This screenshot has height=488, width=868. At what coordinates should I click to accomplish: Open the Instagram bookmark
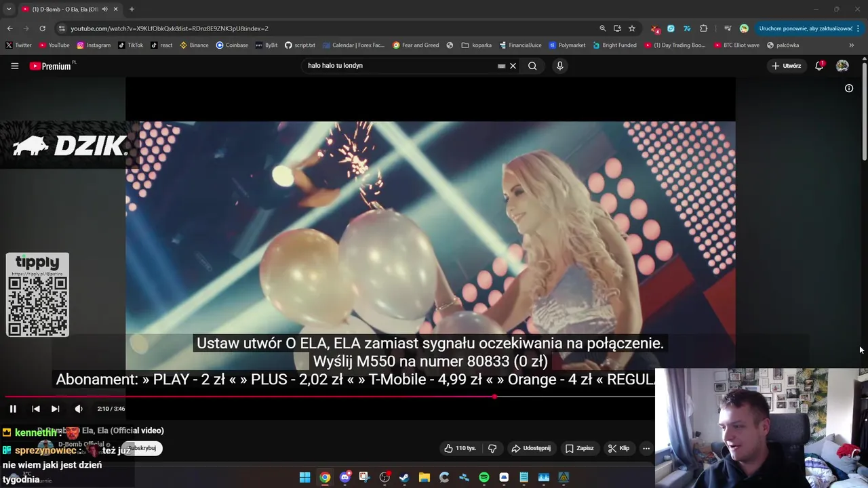[x=94, y=45]
